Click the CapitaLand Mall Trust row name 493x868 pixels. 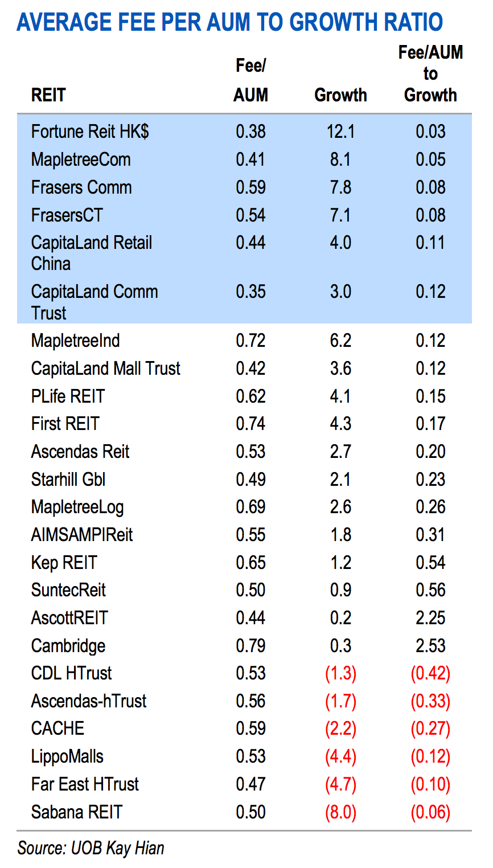click(x=106, y=369)
